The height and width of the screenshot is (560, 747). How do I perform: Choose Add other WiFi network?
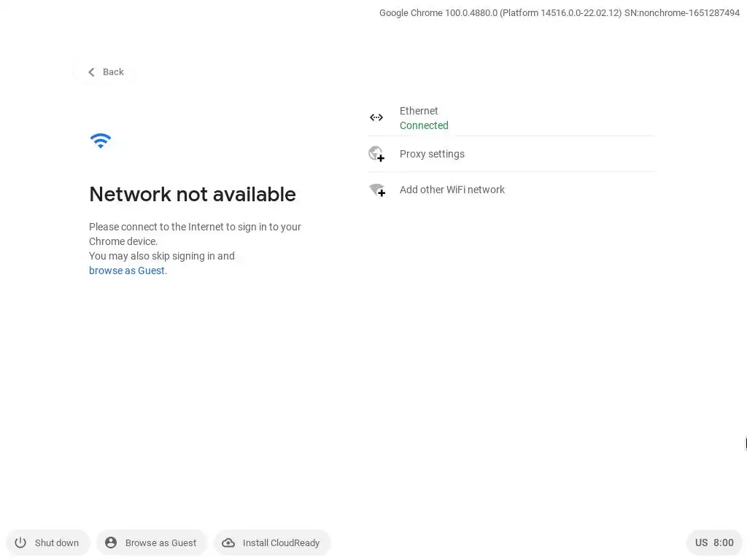[452, 190]
